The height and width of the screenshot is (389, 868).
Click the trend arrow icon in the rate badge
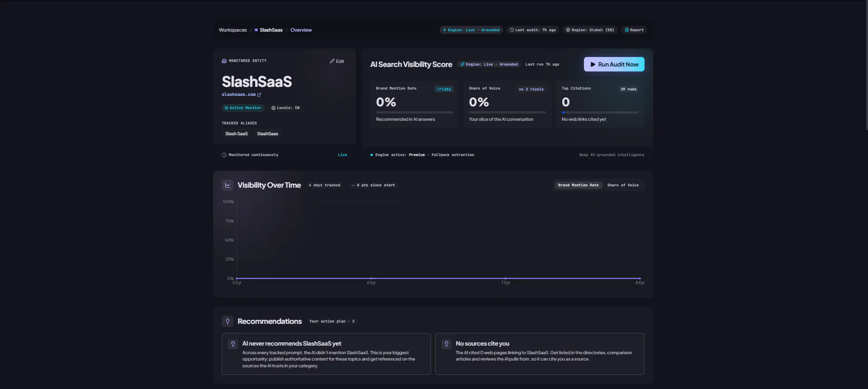click(439, 89)
